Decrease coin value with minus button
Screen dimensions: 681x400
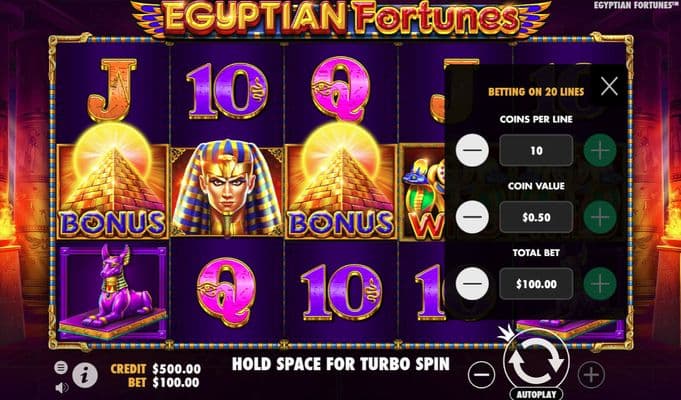(472, 217)
